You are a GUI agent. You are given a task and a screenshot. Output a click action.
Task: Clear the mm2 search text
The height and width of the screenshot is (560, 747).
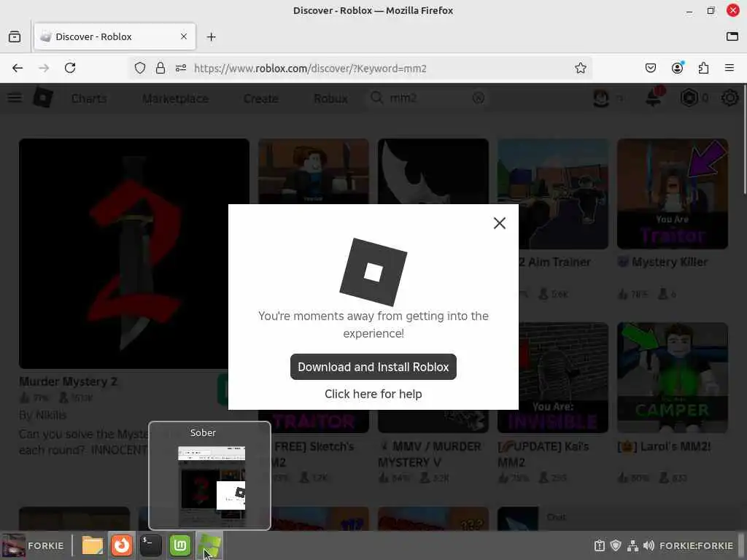tap(479, 98)
